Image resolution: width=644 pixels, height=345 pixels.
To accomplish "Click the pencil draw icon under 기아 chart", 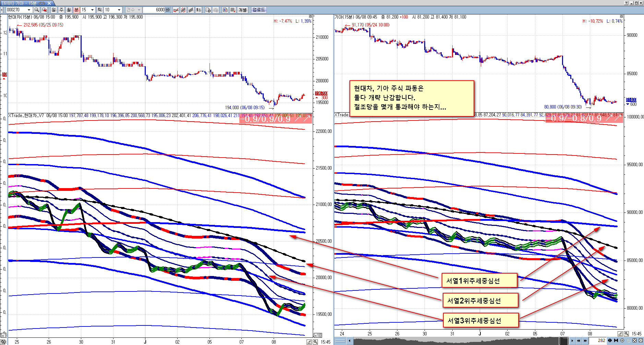I will (620, 334).
